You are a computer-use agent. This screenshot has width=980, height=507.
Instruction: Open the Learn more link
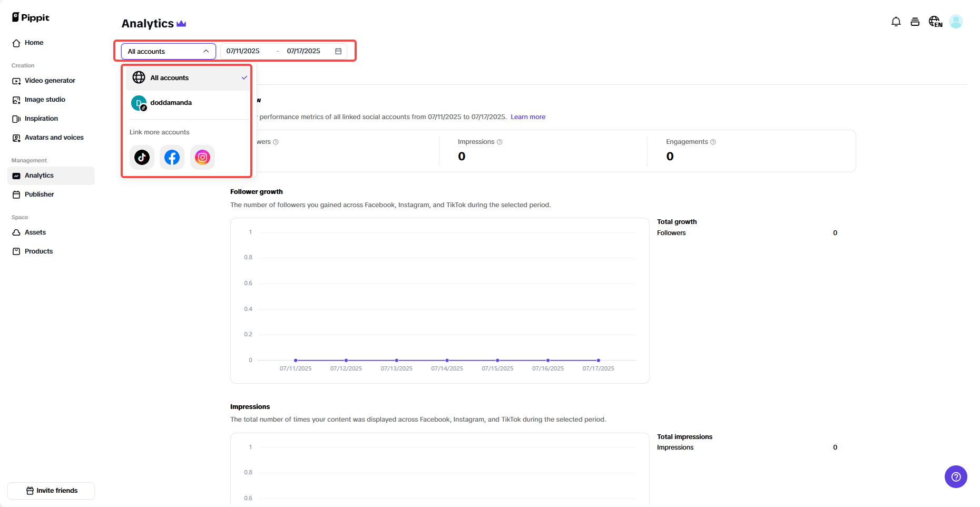[x=528, y=117]
